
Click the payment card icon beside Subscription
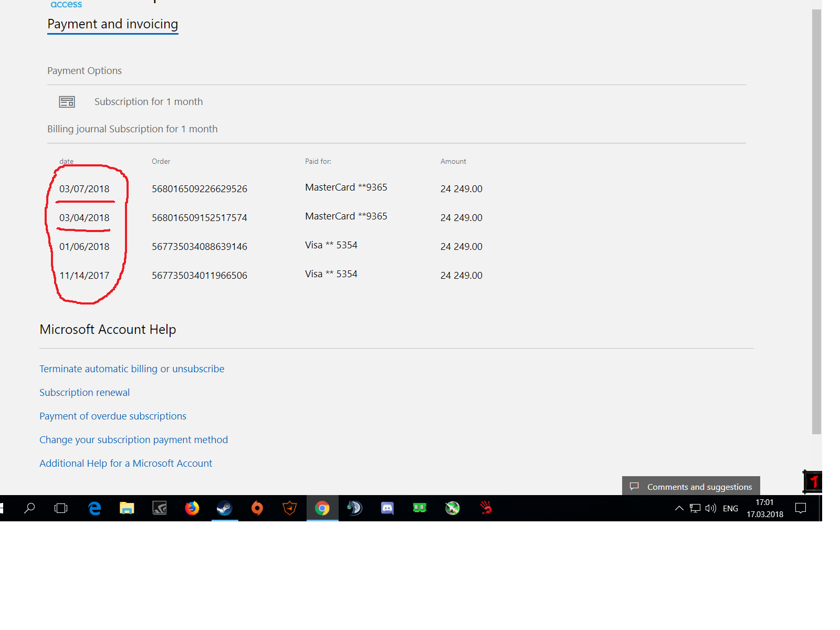(x=67, y=102)
